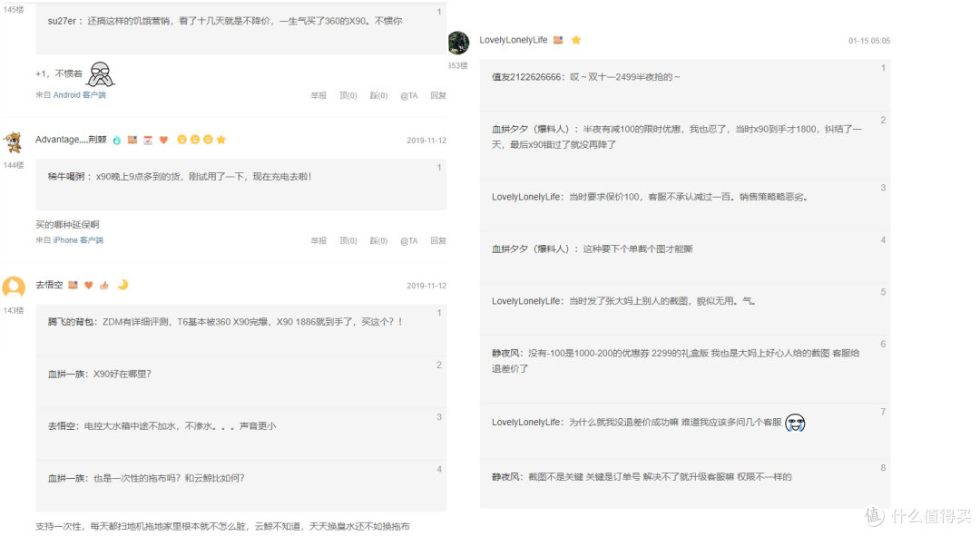This screenshot has height=536, width=980.
Task: Open LovelyLonelyLife's profile avatar
Action: [459, 44]
